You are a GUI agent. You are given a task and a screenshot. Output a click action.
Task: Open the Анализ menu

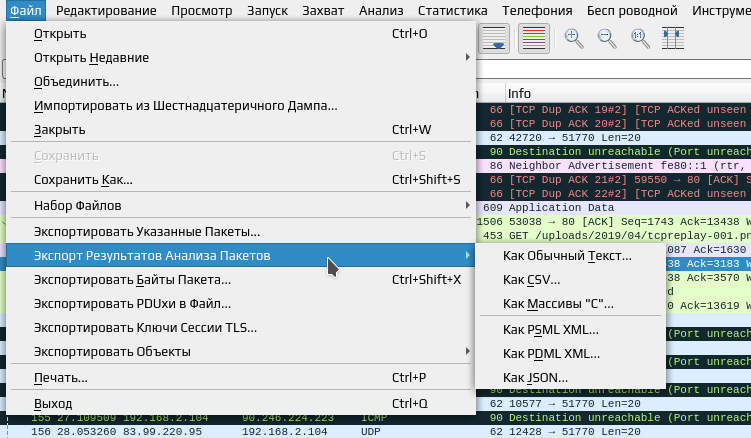(x=381, y=10)
